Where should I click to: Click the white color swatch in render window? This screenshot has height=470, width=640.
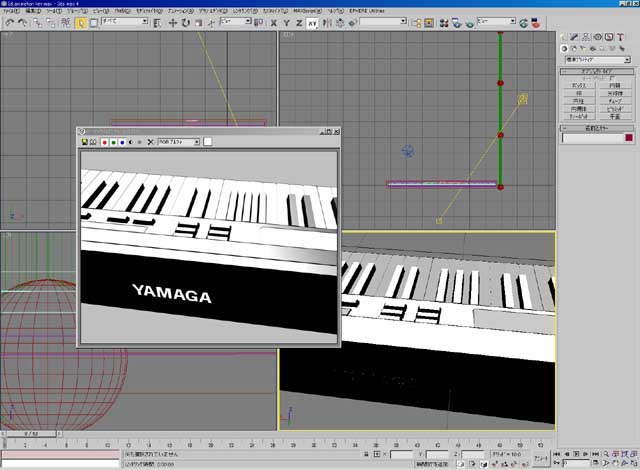208,142
